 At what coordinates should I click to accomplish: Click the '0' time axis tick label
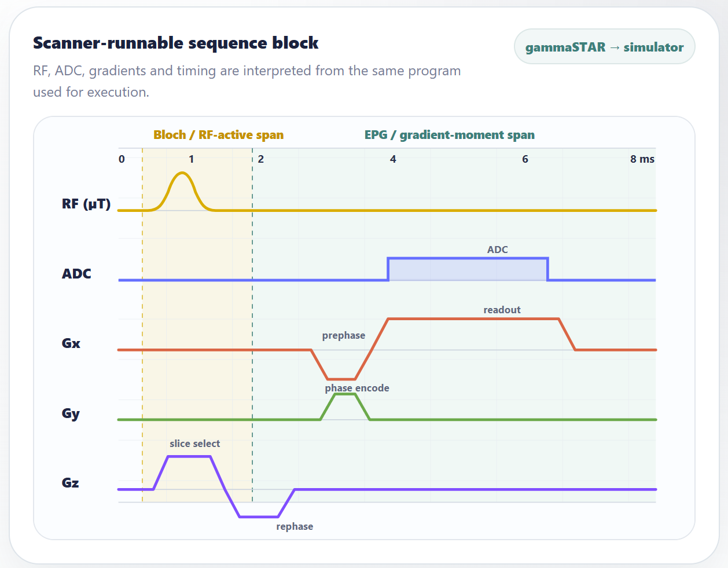tap(122, 159)
